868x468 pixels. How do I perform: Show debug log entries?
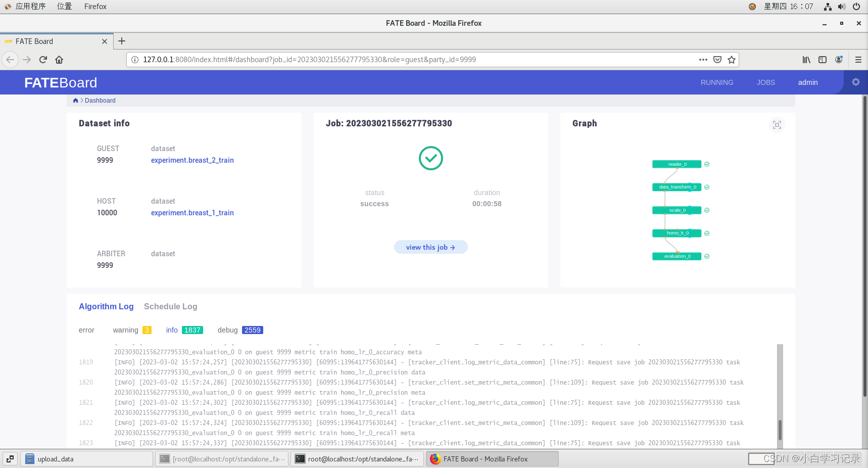pyautogui.click(x=240, y=330)
